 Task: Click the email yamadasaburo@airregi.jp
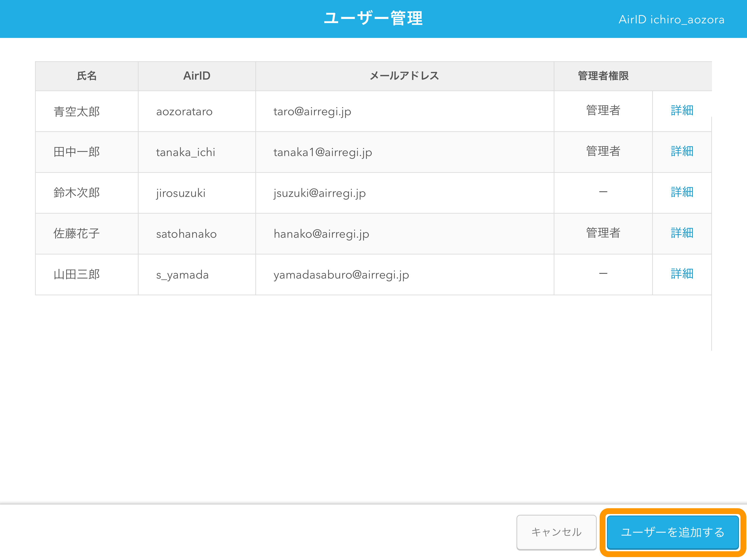[x=341, y=275]
